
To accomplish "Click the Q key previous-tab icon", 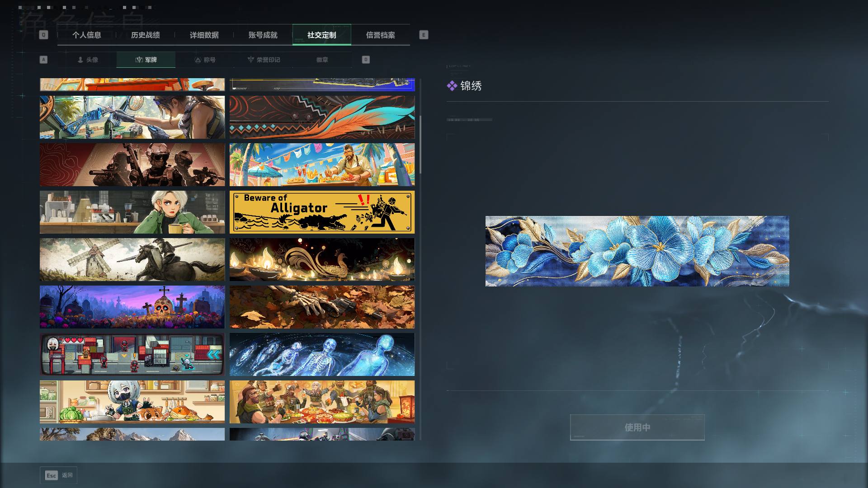I will tap(43, 35).
